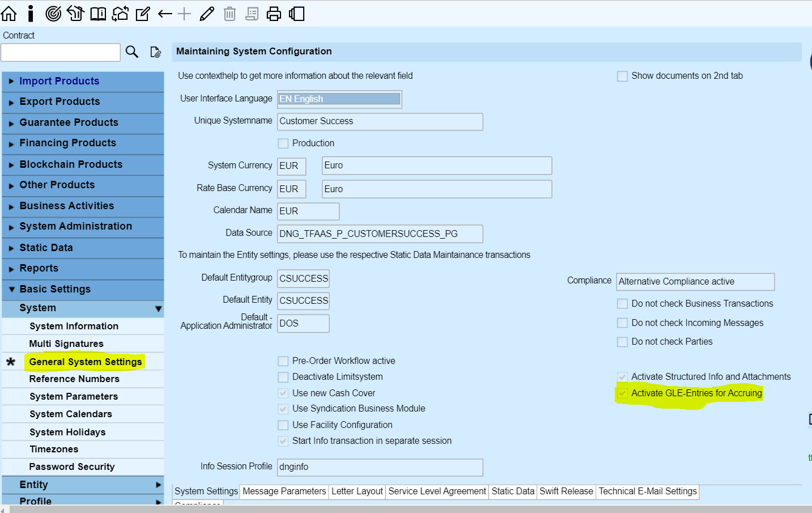812x513 pixels.
Task: Click the Info Session Profile field
Action: click(x=380, y=468)
